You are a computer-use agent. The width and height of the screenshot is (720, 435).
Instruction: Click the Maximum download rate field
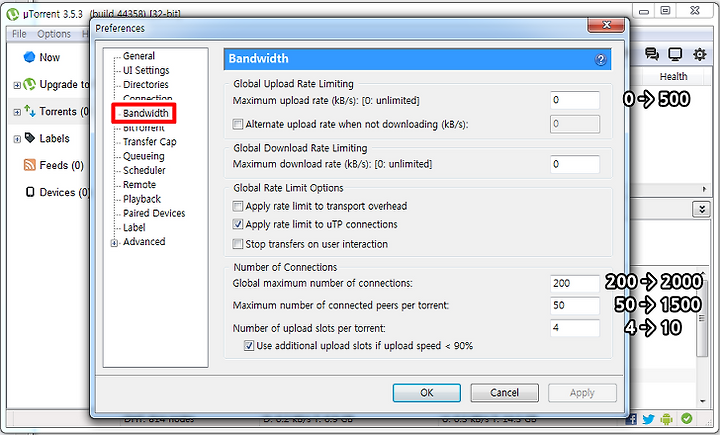[575, 164]
